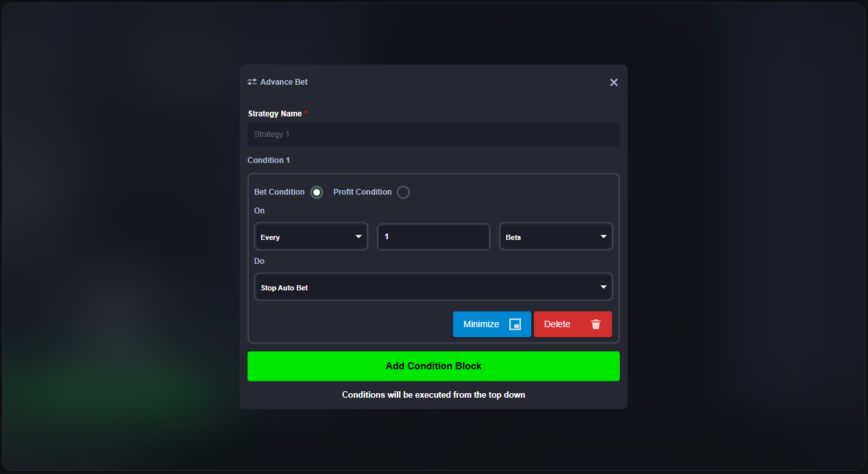The height and width of the screenshot is (474, 868).
Task: Focus the bet count field showing 1
Action: tap(434, 237)
